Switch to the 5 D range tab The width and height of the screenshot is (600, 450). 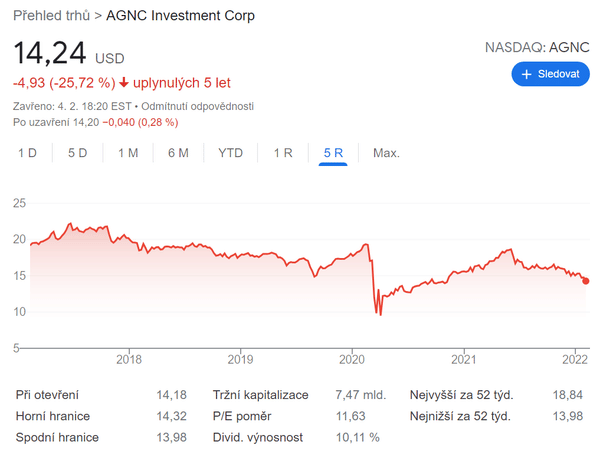[78, 153]
